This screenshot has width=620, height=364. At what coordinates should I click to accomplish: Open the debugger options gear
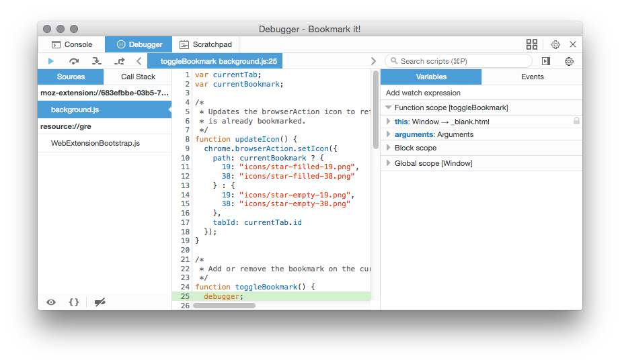pos(569,61)
